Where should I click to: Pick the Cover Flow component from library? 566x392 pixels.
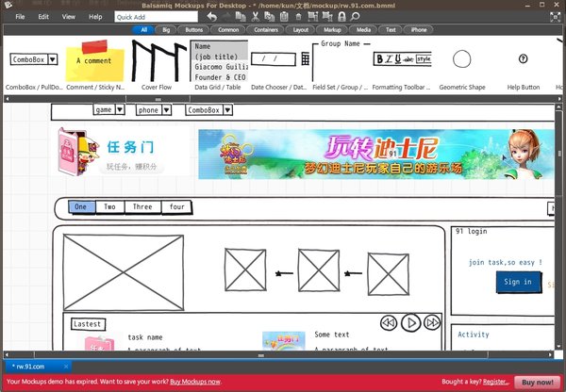coord(156,60)
